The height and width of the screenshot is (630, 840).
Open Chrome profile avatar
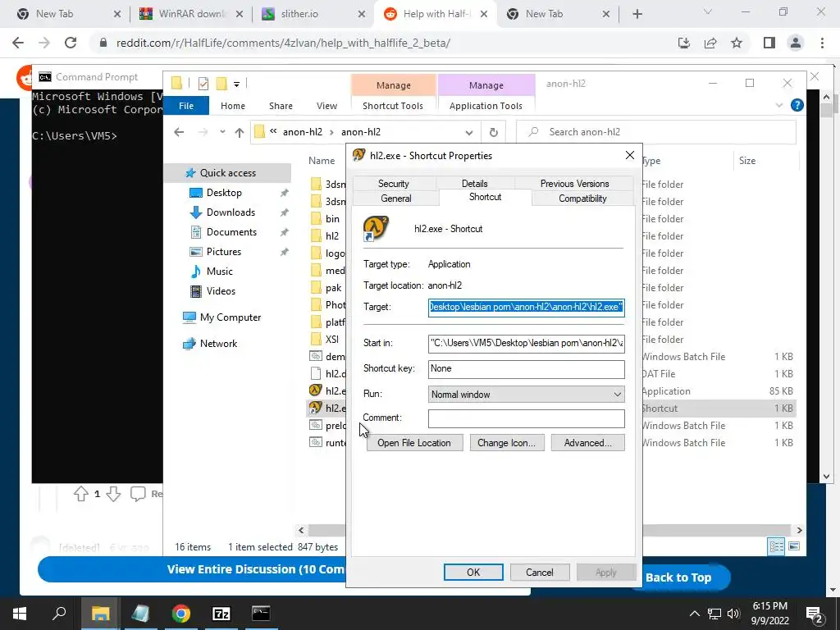click(796, 43)
